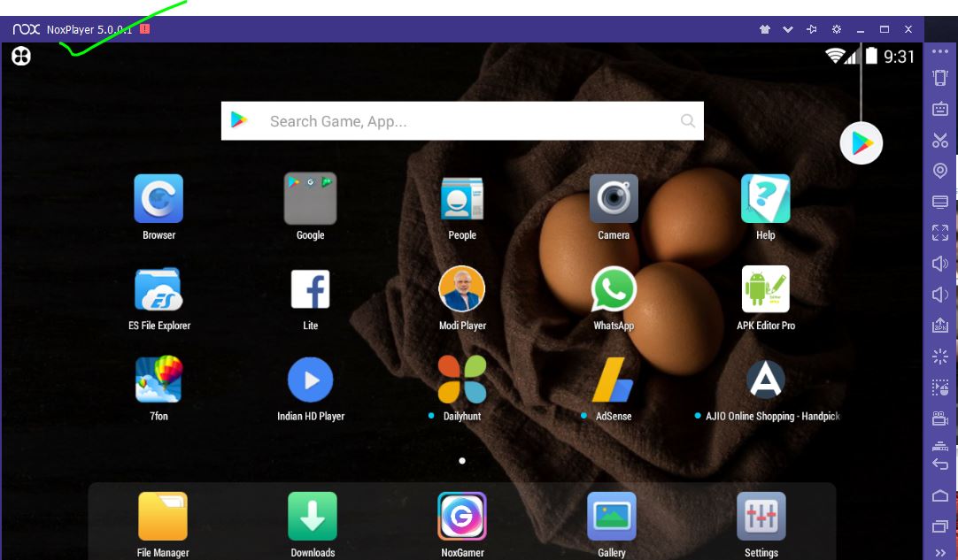Click the Nox logo in title bar
Viewport: 958px width, 560px height.
(26, 29)
